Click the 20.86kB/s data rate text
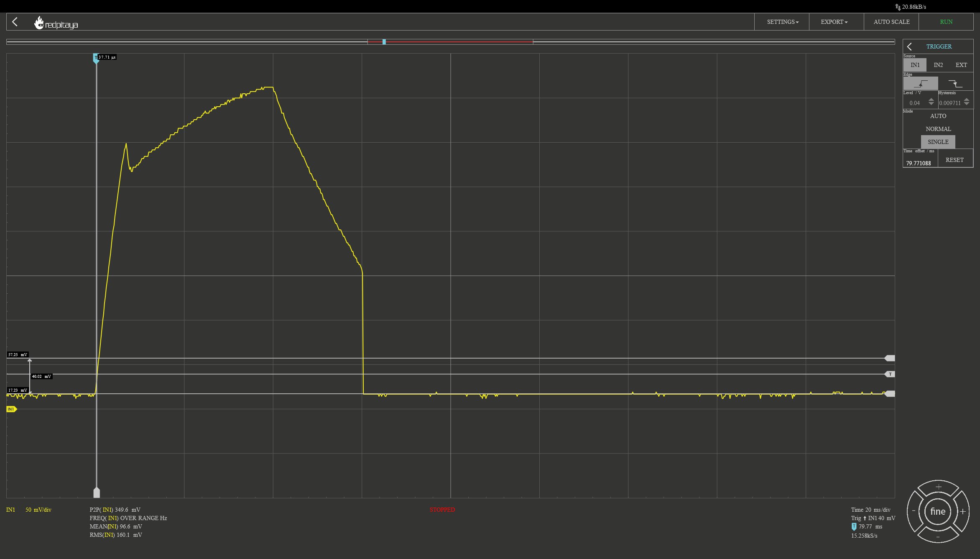This screenshot has width=980, height=559. click(x=914, y=7)
